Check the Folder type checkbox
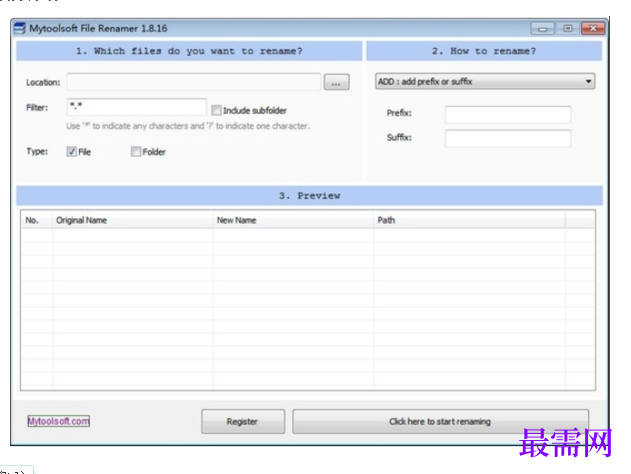The image size is (631, 474). click(x=136, y=152)
